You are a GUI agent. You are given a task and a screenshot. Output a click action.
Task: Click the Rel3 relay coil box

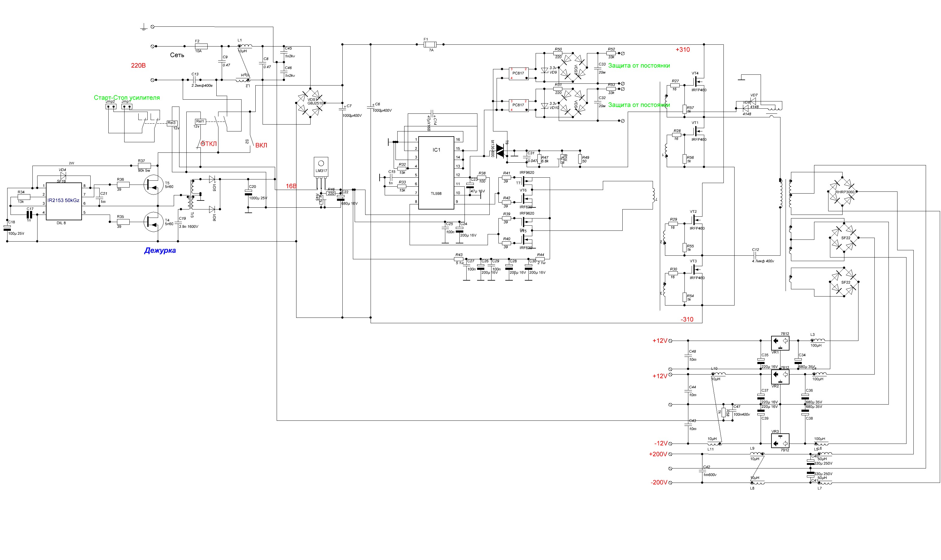pos(172,123)
